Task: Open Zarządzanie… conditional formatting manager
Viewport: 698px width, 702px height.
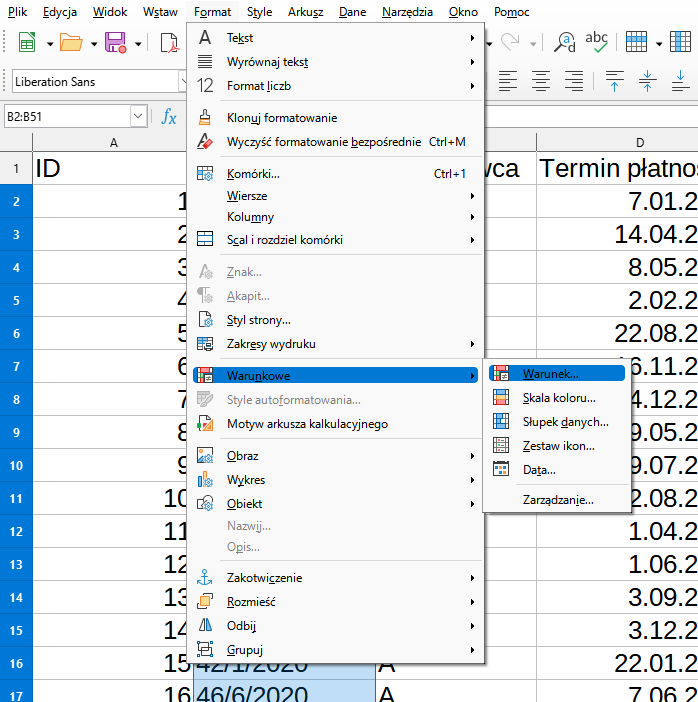Action: click(558, 499)
